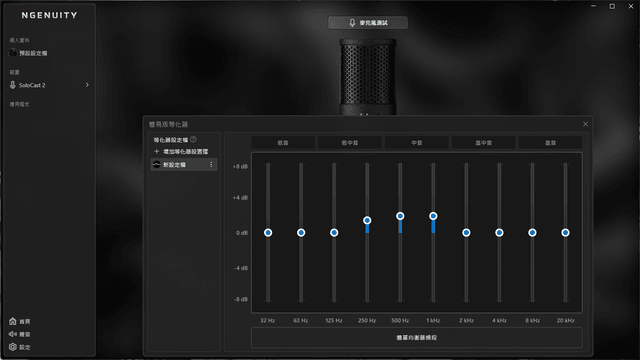Screen dimensions: 640x360
Task: Click the "0 dB" scale label
Action: 242,233
